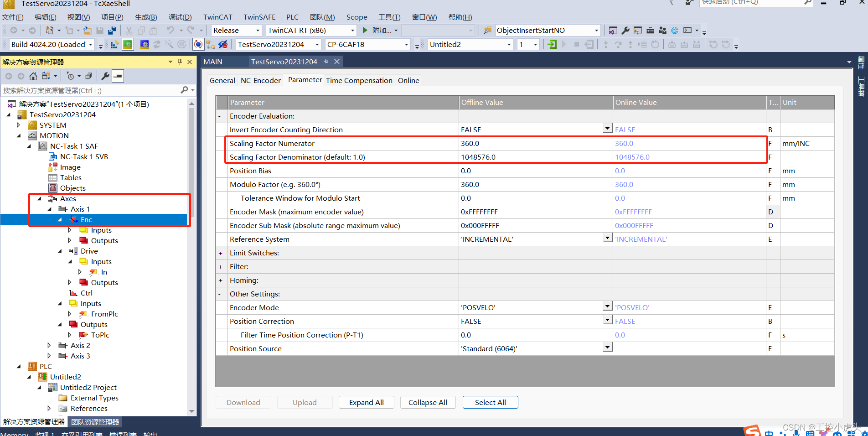Click the Solution Explorer window icon
This screenshot has height=436, width=868.
pyautogui.click(x=613, y=31)
